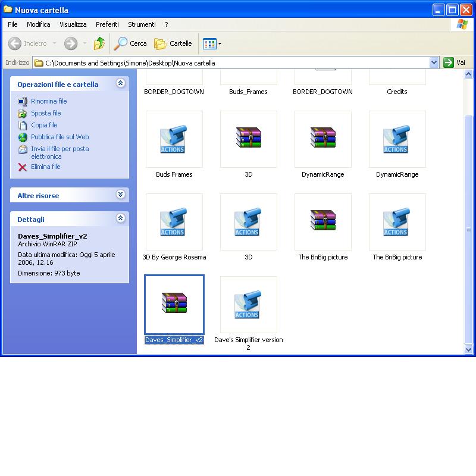Open the views dropdown in toolbar
The height and width of the screenshot is (476, 476).
[x=212, y=43]
